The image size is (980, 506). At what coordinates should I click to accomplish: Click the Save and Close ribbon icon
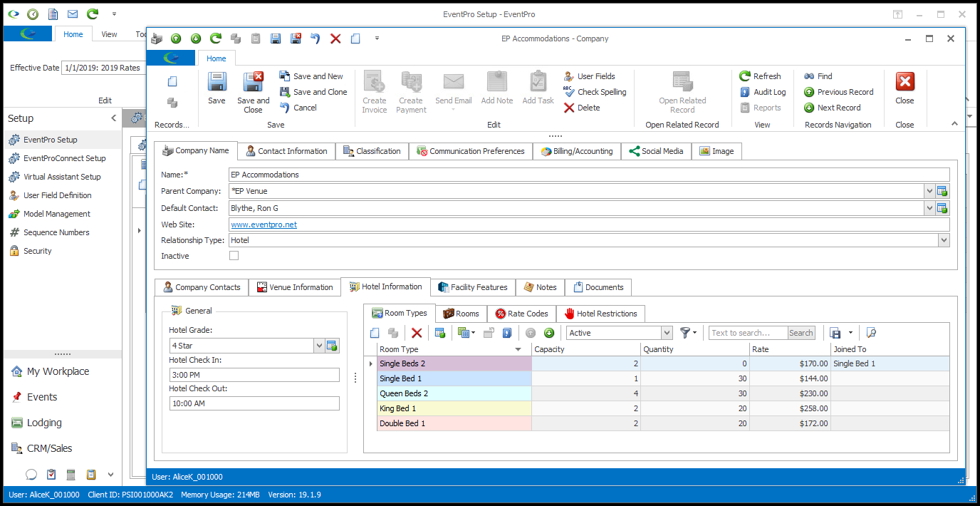(253, 82)
